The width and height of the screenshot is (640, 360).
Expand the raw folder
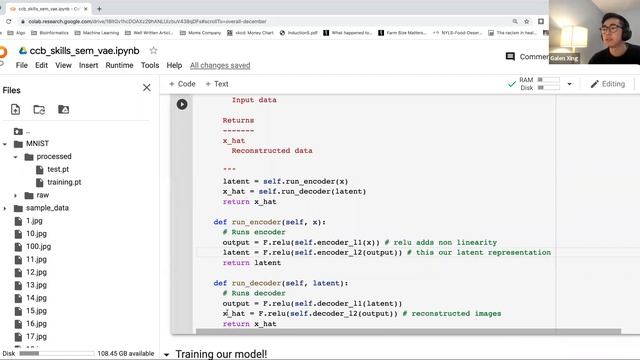click(16, 196)
